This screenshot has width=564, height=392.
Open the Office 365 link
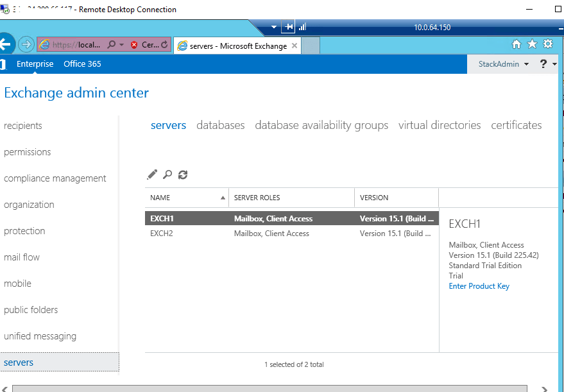[82, 64]
